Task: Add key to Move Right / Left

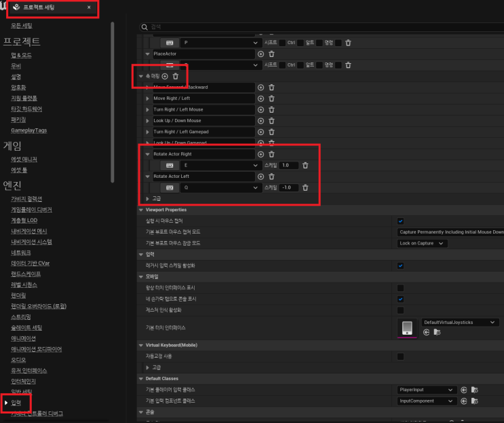Action: (x=260, y=98)
